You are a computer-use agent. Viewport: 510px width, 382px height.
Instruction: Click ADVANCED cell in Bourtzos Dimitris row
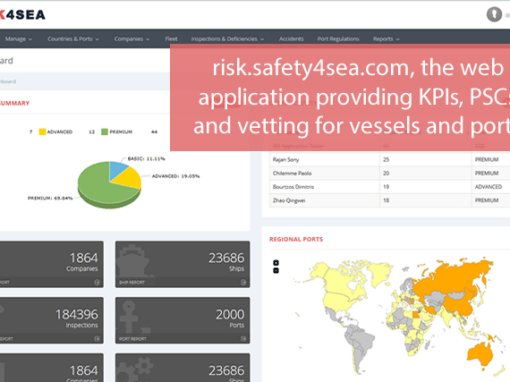pos(488,187)
